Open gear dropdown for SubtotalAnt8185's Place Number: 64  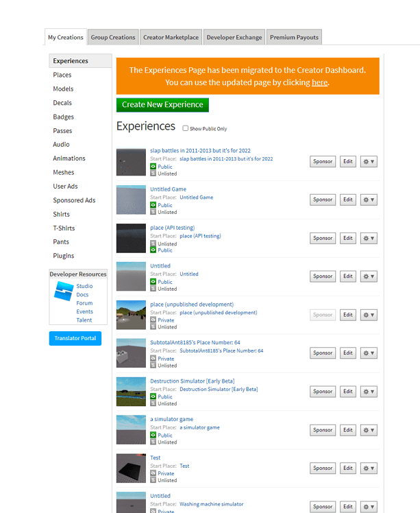pyautogui.click(x=369, y=353)
